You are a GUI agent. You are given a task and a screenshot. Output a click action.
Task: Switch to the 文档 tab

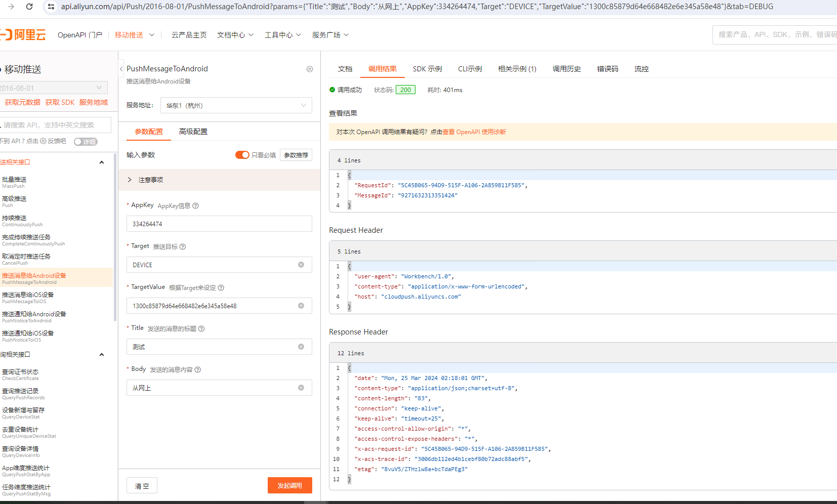point(345,69)
